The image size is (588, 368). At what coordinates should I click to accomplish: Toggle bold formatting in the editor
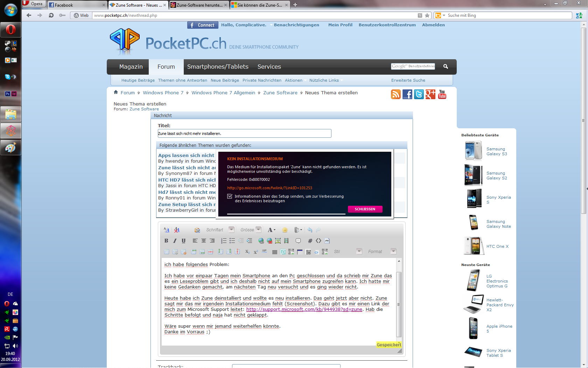coord(166,241)
